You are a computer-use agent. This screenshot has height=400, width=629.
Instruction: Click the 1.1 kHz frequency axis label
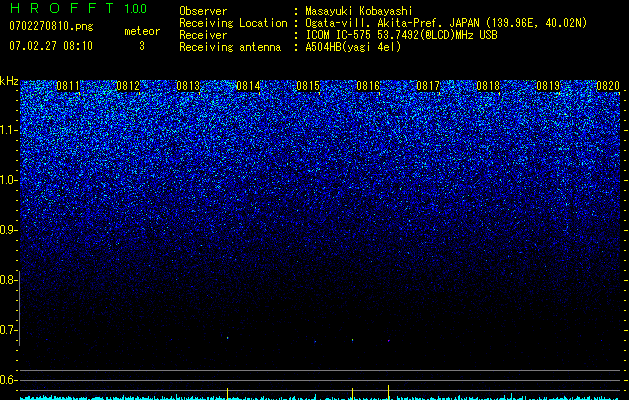(x=8, y=130)
